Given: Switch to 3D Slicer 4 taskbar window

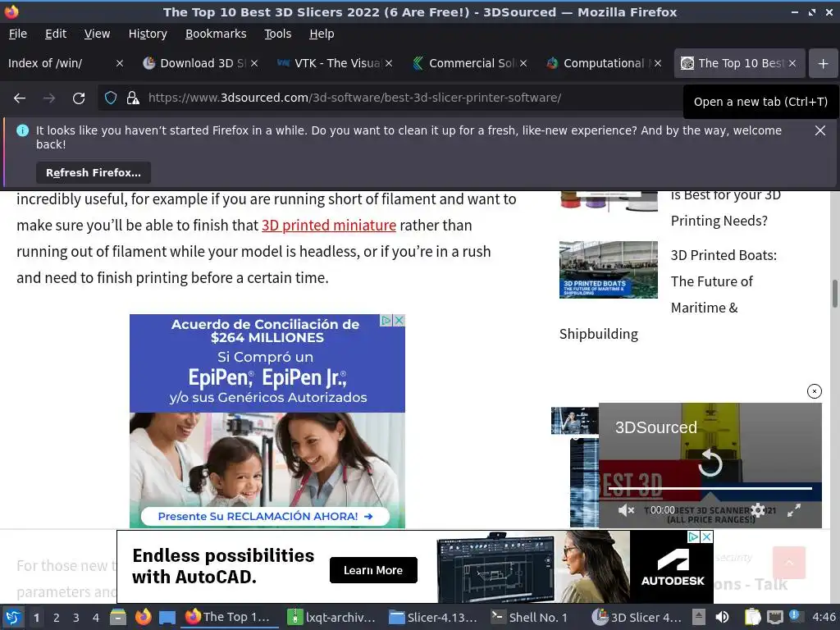Looking at the screenshot, I should 637,618.
